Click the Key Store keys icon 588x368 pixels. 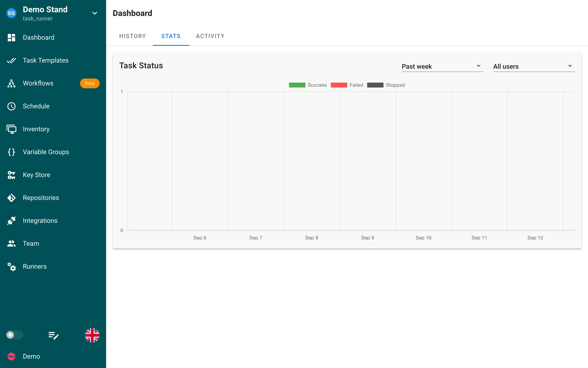click(11, 175)
